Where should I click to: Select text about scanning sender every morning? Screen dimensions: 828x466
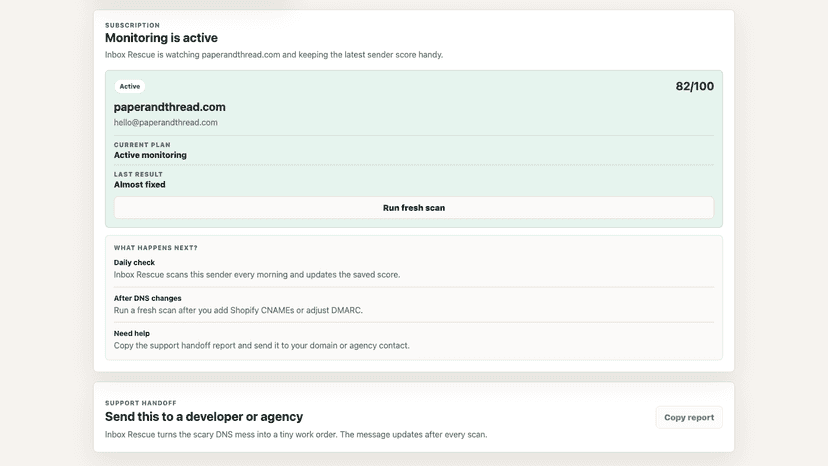point(257,275)
